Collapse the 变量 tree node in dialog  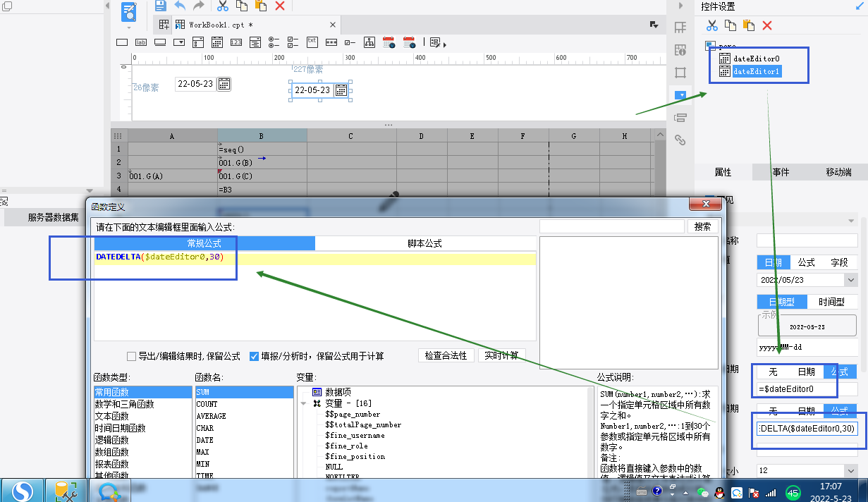click(304, 404)
